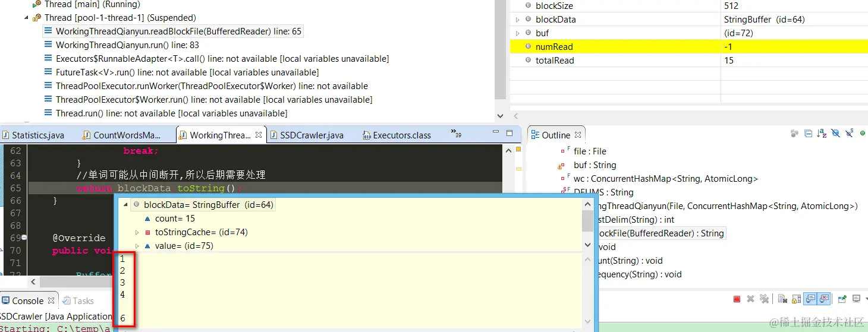This screenshot has height=332, width=868.
Task: Open the Executors.class editor tab
Action: (396, 135)
